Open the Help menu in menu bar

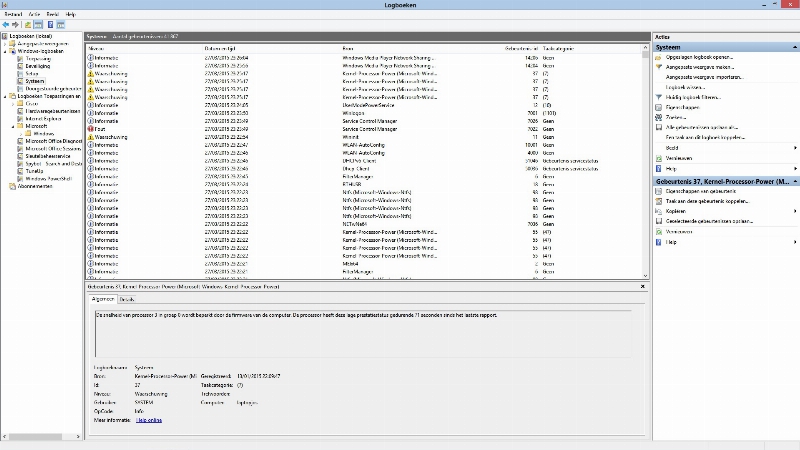(71, 14)
